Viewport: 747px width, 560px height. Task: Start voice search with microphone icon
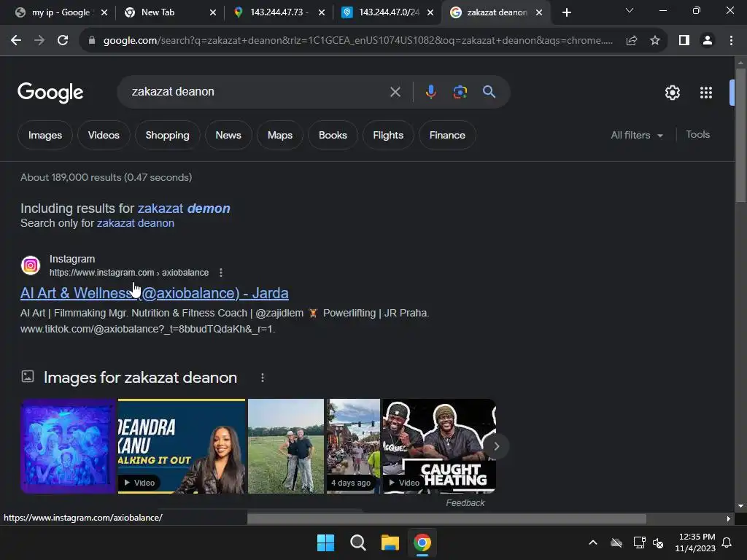pos(430,92)
